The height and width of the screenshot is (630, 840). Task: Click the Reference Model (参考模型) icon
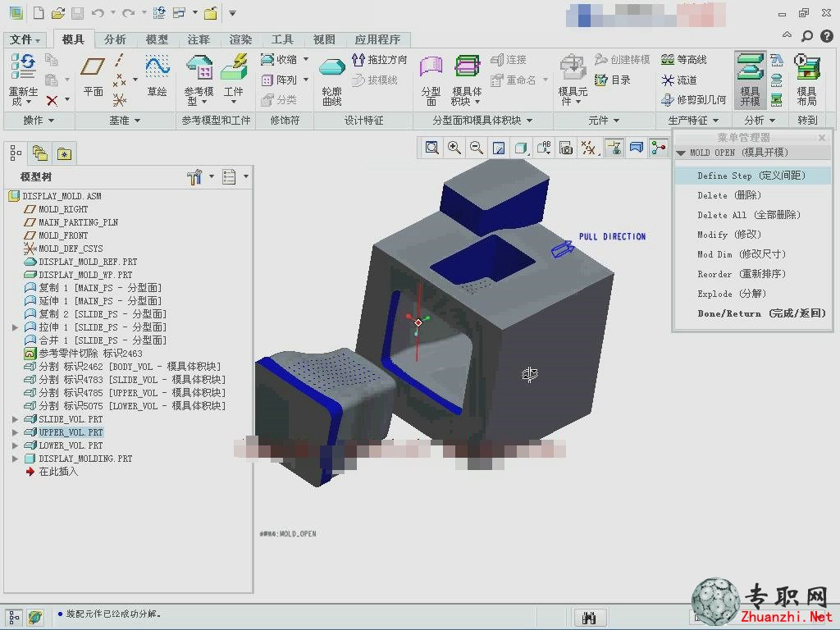point(199,67)
